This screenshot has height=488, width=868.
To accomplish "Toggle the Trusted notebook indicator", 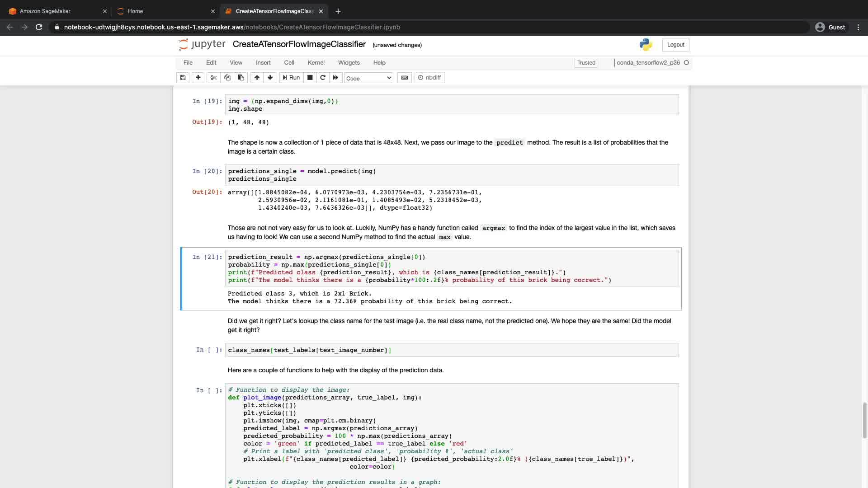I will pos(586,63).
